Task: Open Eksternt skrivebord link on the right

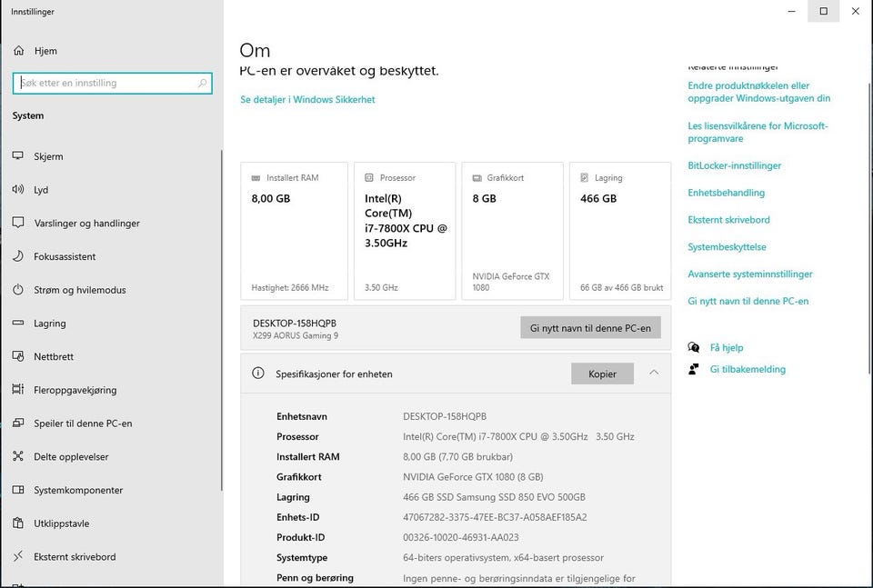Action: [x=728, y=220]
